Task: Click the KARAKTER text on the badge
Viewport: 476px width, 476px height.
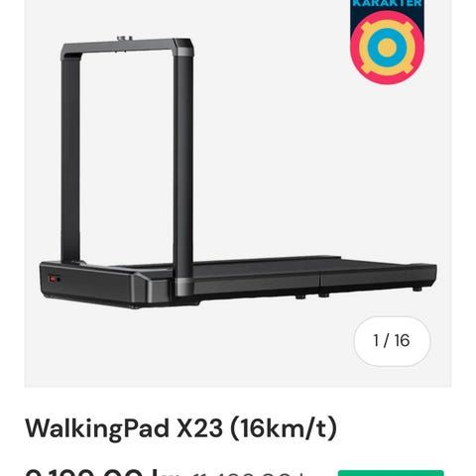Action: click(x=387, y=3)
